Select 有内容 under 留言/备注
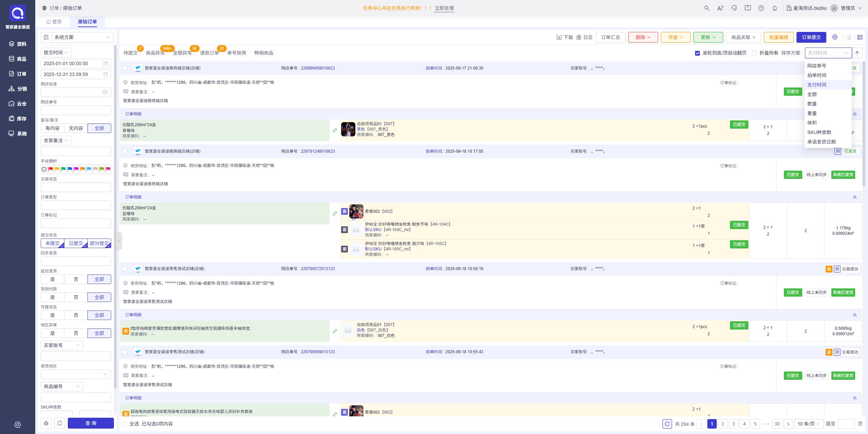The height and width of the screenshot is (434, 868). pyautogui.click(x=53, y=128)
